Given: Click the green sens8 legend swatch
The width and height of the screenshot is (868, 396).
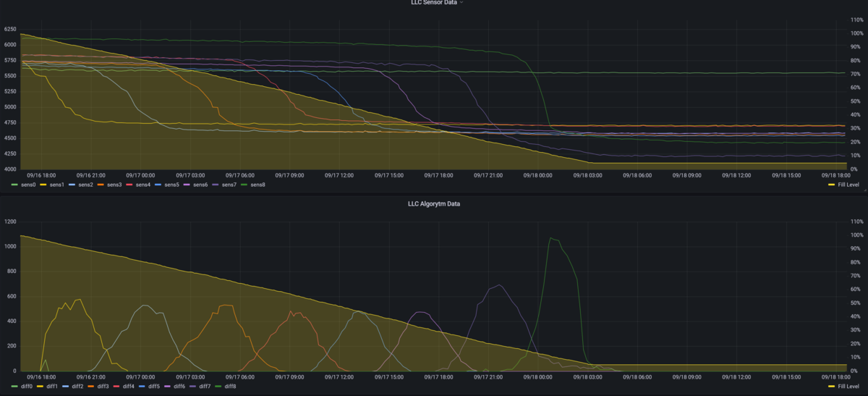Looking at the screenshot, I should tap(244, 185).
